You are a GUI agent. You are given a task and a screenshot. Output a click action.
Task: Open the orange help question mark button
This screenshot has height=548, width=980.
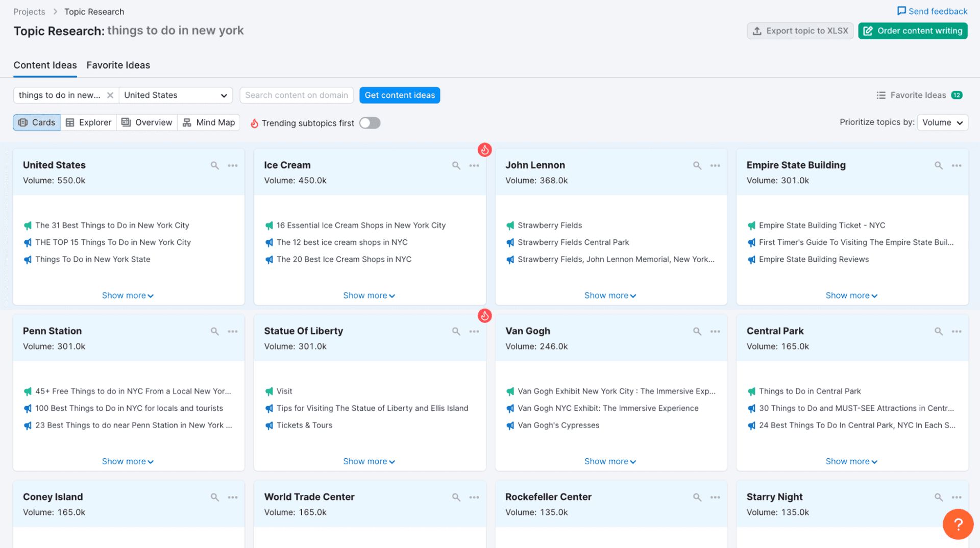pos(958,524)
